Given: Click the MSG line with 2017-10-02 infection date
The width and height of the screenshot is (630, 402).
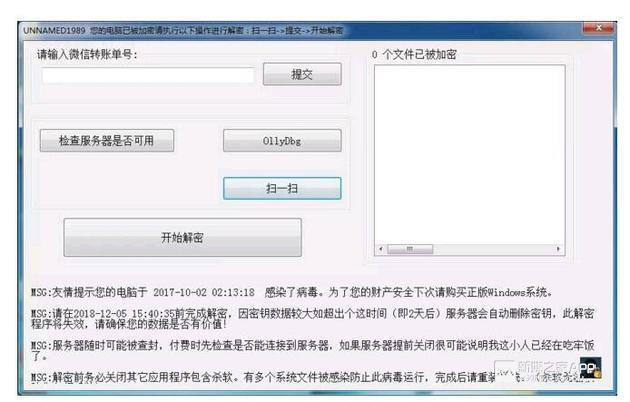Looking at the screenshot, I should 292,292.
